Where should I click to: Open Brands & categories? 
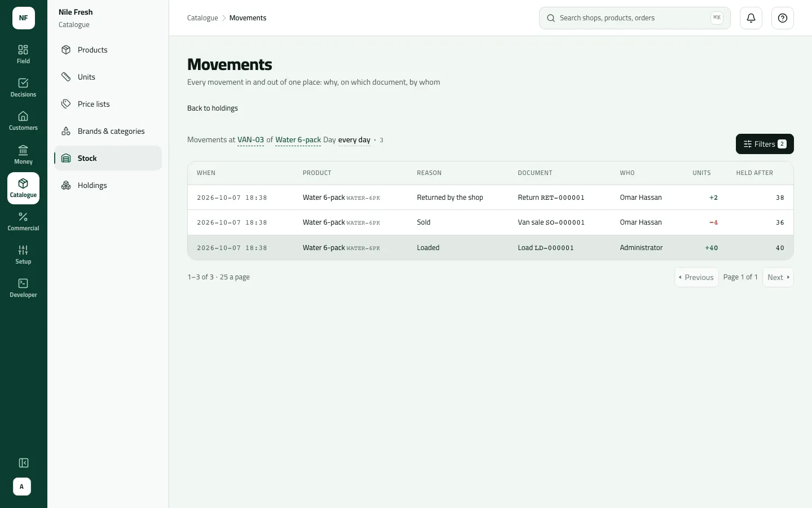108,131
